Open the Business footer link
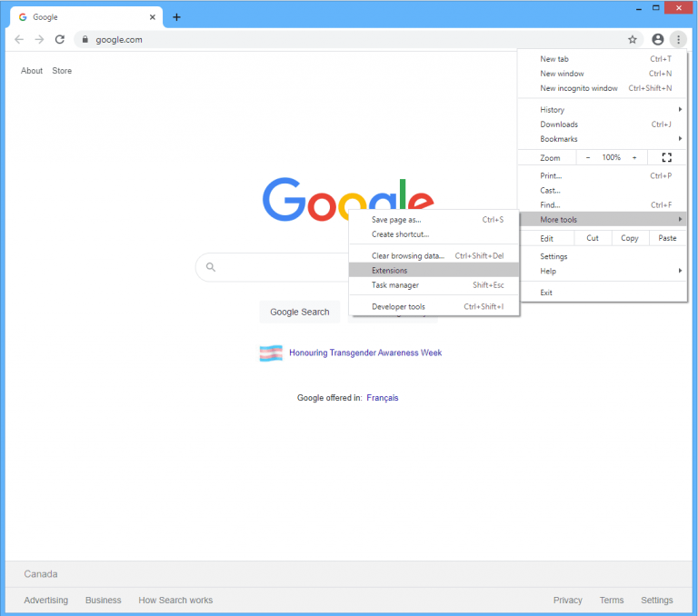This screenshot has height=616, width=698. (x=104, y=600)
